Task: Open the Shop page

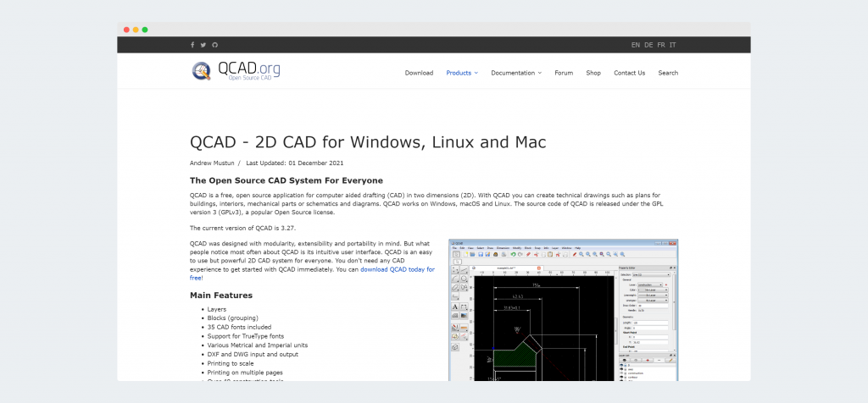Action: click(593, 73)
